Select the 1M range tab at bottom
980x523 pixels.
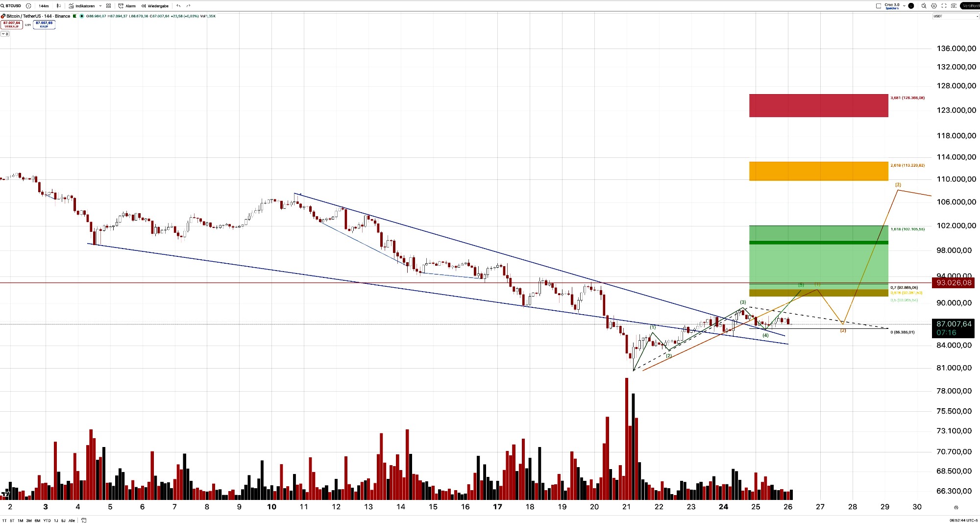(21, 521)
